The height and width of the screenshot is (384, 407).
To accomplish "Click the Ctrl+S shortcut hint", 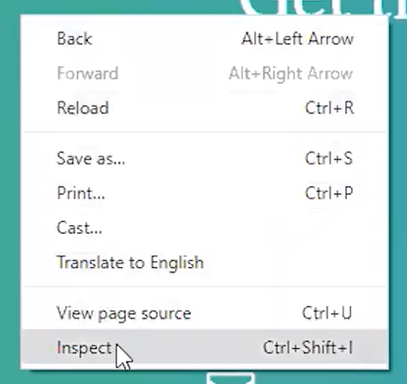I will tap(329, 158).
